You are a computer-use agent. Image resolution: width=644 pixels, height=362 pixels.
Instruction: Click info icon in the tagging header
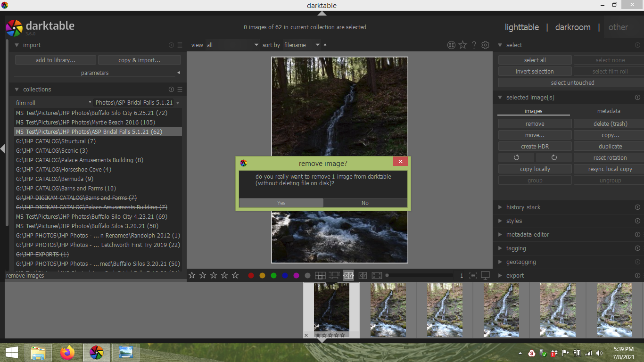pos(637,248)
